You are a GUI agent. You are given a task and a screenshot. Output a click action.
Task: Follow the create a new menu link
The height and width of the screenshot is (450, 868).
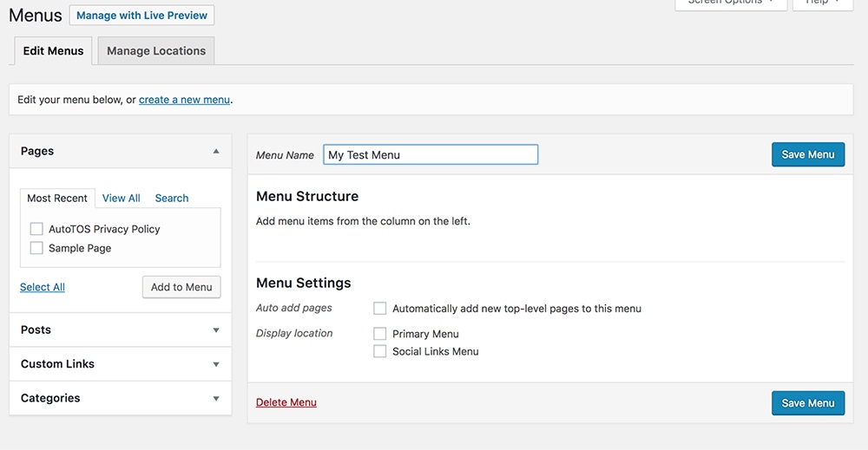[x=184, y=100]
